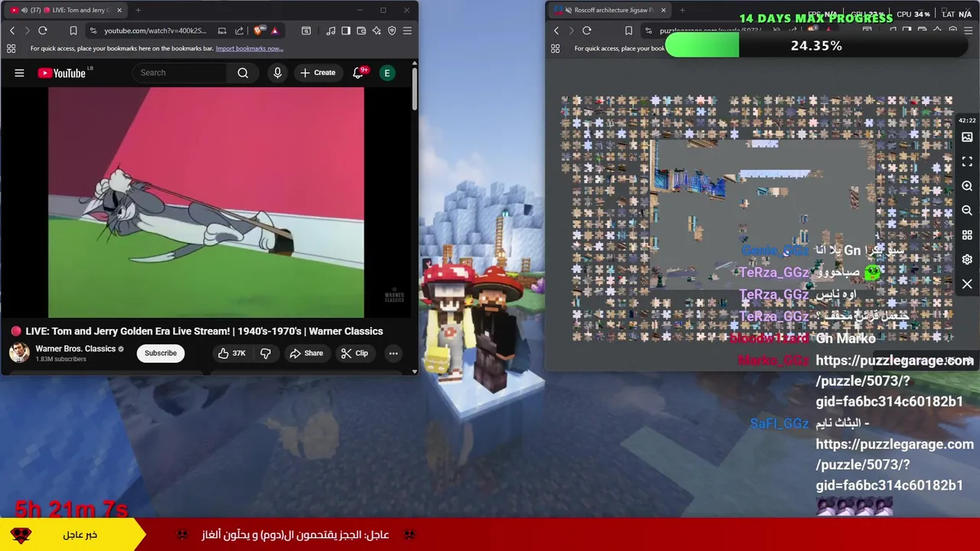This screenshot has height=551, width=980.
Task: Open apps grid in YouTube bookmarks bar
Action: click(11, 48)
